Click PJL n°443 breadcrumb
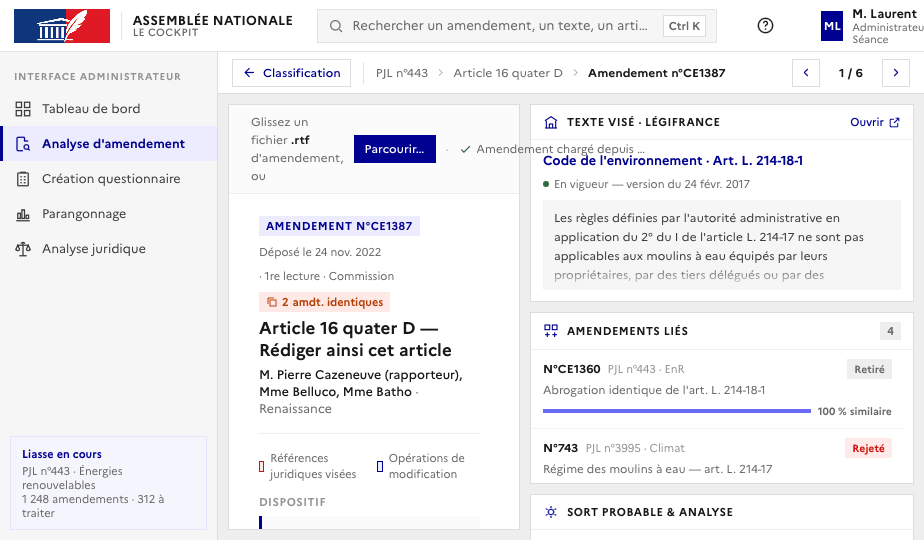 [402, 73]
